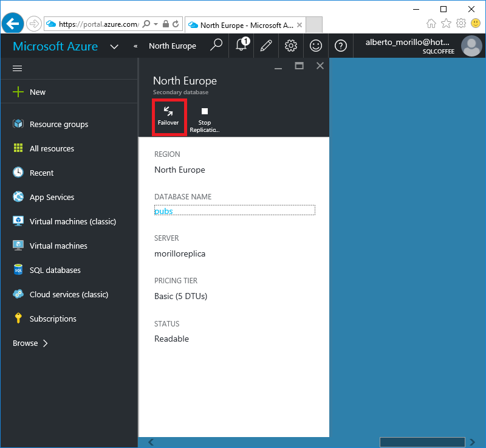
Task: Click the browser home icon
Action: pos(431,23)
